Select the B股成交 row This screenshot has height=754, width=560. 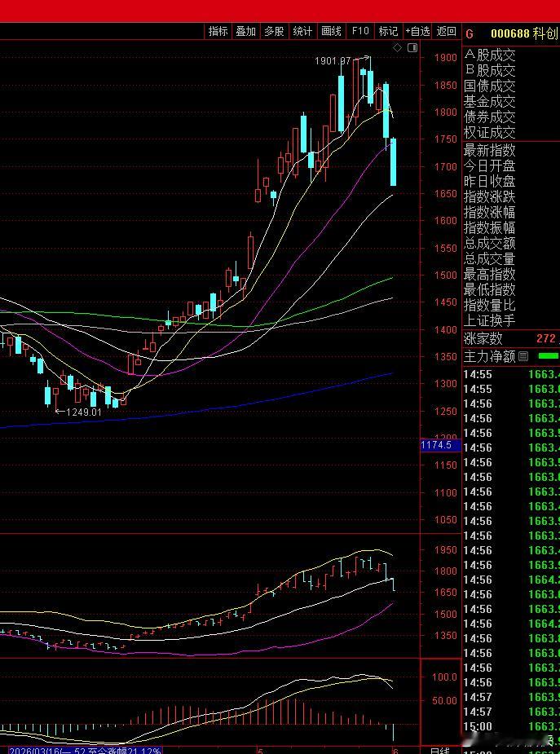pos(489,71)
